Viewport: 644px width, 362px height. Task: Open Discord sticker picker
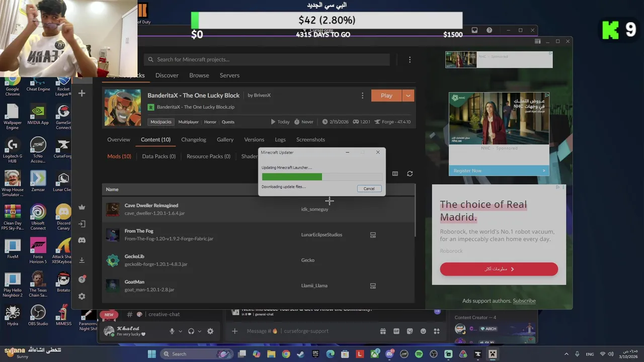[x=410, y=331]
